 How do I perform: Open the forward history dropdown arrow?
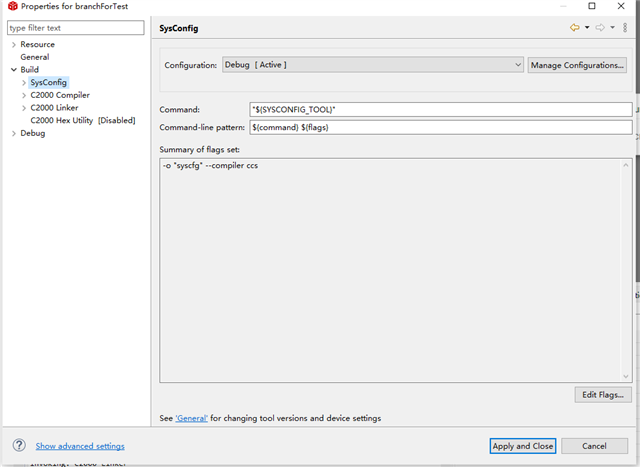click(x=612, y=28)
